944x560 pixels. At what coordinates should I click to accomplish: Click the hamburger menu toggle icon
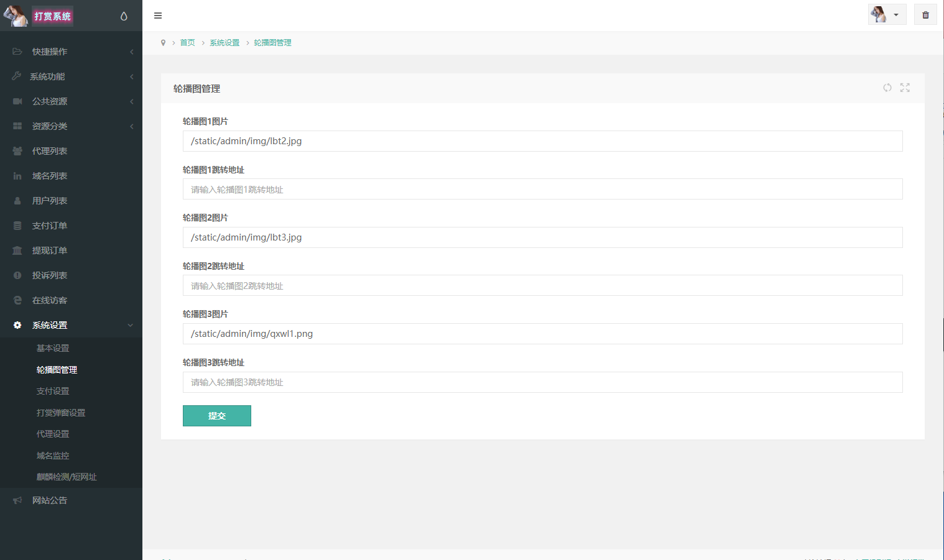(158, 16)
